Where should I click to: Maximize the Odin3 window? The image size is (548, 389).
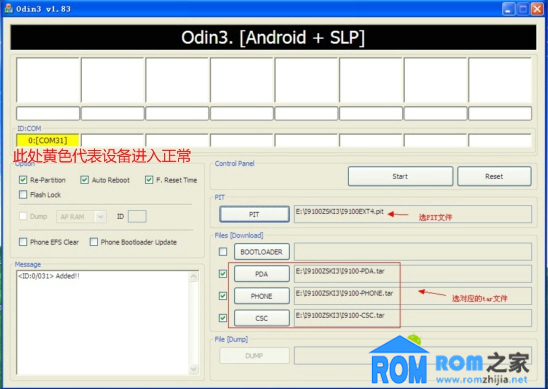[x=523, y=9]
